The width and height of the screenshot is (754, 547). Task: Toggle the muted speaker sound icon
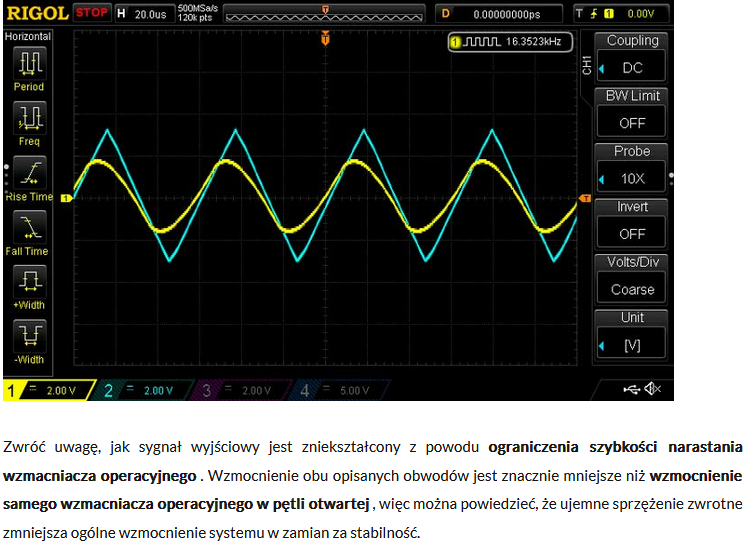(x=653, y=388)
